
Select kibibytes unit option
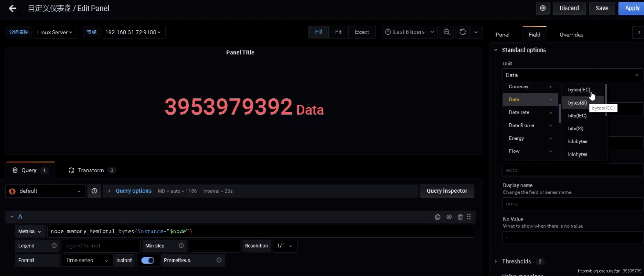click(x=583, y=141)
